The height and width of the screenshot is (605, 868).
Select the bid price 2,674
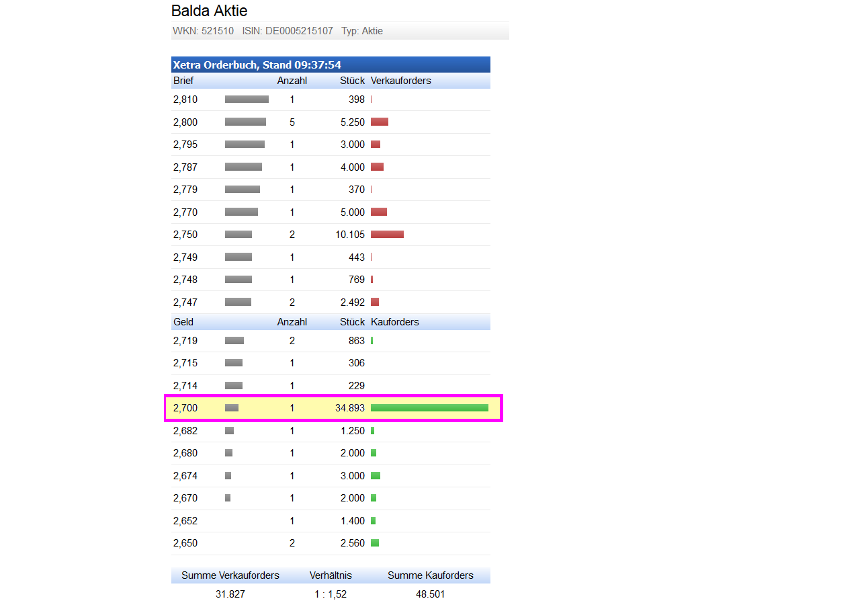185,476
